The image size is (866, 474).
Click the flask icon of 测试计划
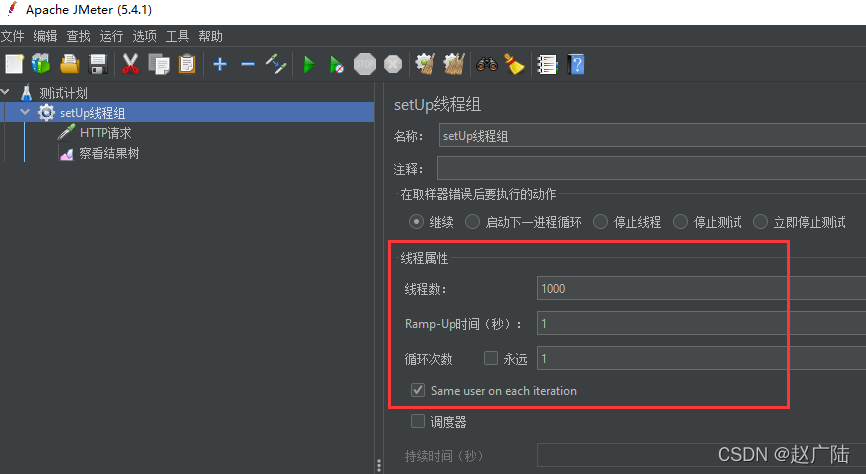pyautogui.click(x=27, y=92)
